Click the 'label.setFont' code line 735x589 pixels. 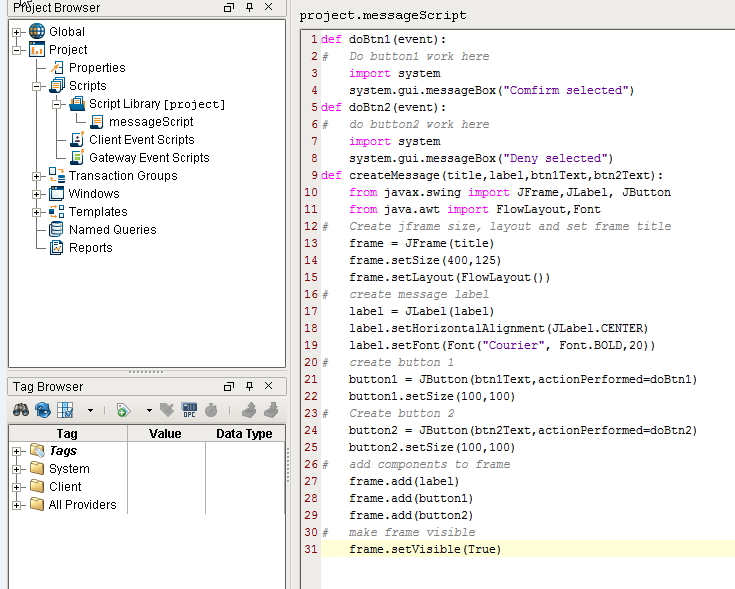point(502,345)
